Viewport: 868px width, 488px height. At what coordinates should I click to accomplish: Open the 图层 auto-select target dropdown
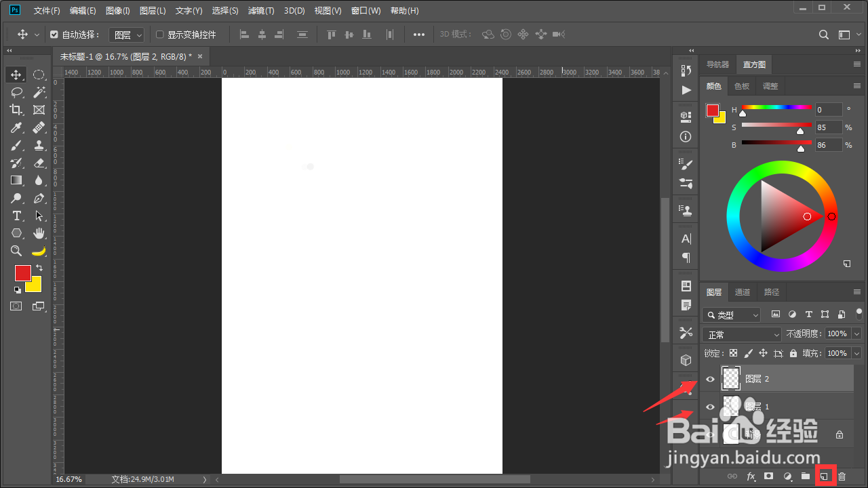tap(128, 35)
